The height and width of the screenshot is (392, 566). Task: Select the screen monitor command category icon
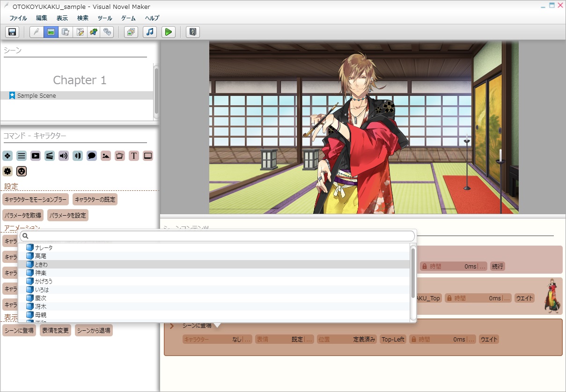(x=148, y=156)
